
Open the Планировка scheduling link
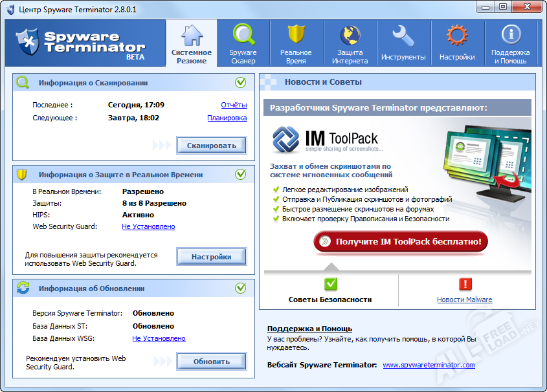[x=227, y=118]
